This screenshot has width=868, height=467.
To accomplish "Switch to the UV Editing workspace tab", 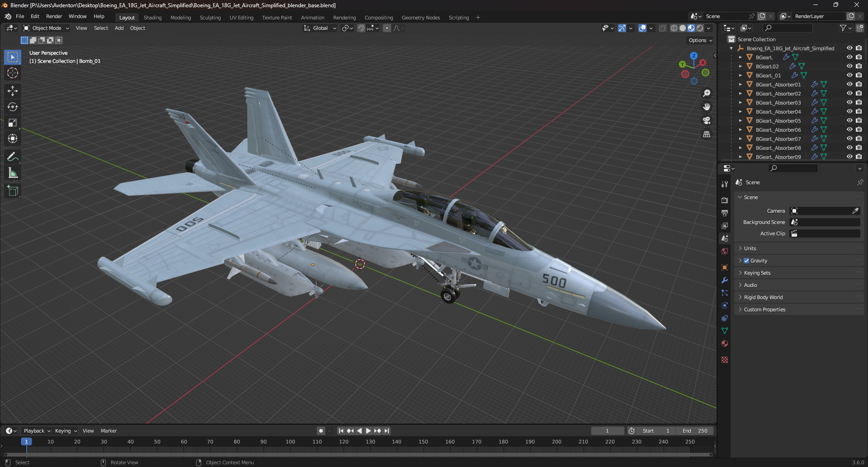I will tap(241, 18).
